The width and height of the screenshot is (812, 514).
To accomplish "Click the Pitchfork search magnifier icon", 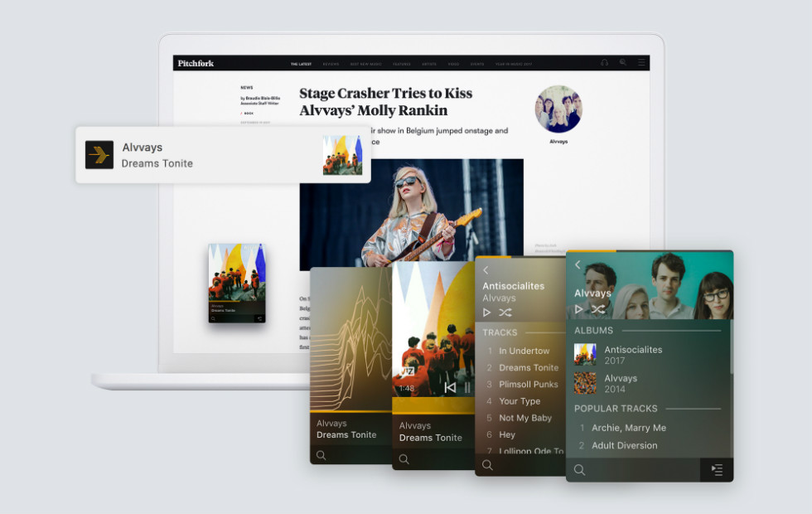I will [x=623, y=63].
